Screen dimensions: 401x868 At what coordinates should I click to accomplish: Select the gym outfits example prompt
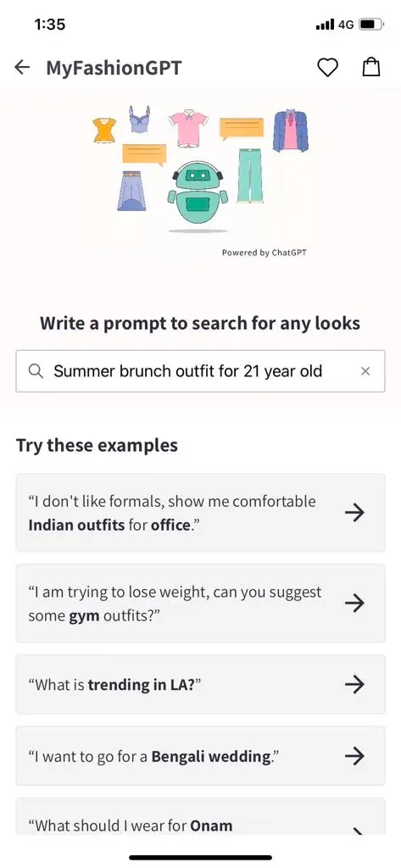pos(200,604)
